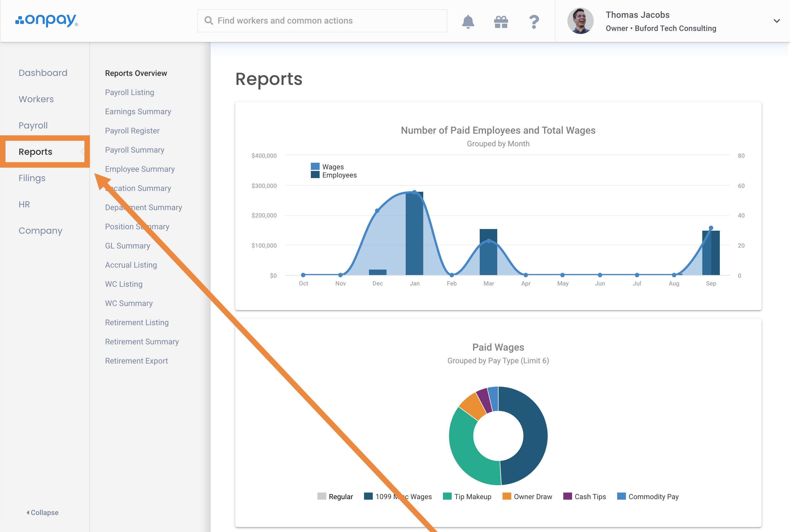Click the Cash Tips legend swatch
790x532 pixels.
[567, 496]
